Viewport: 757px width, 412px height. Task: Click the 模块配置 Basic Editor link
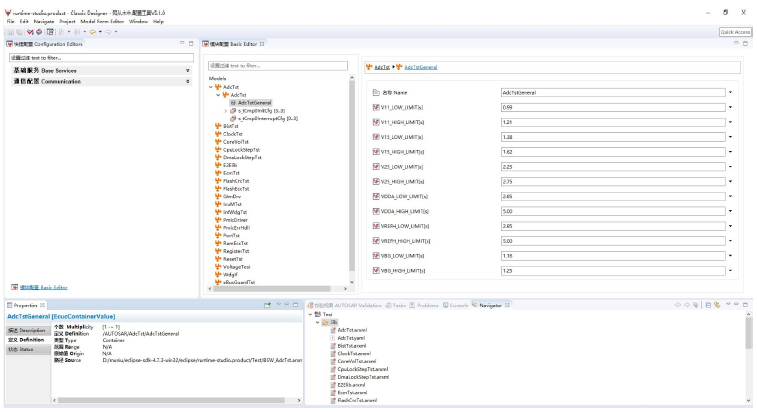[x=43, y=287]
